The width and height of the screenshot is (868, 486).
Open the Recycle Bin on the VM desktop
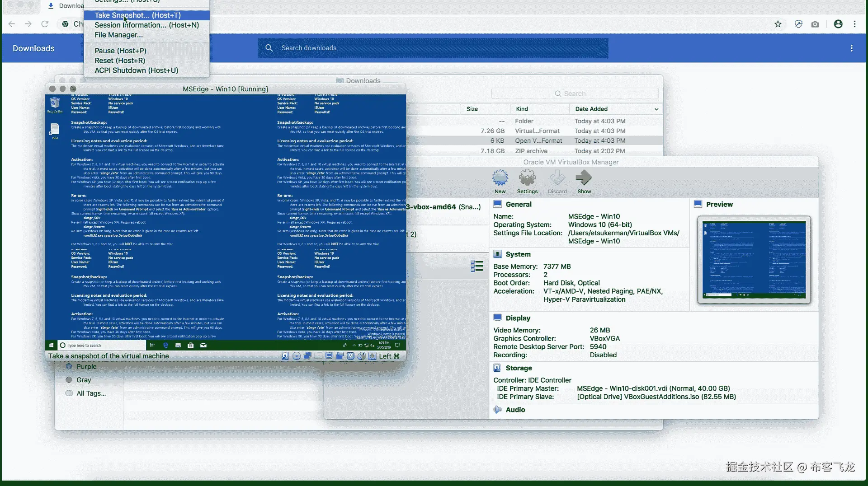pos(55,105)
